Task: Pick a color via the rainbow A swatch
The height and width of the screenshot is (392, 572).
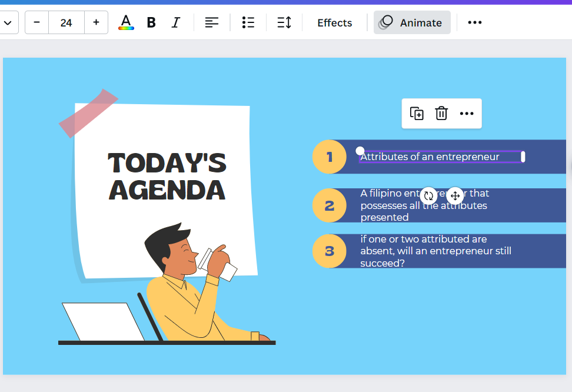Action: pyautogui.click(x=125, y=22)
